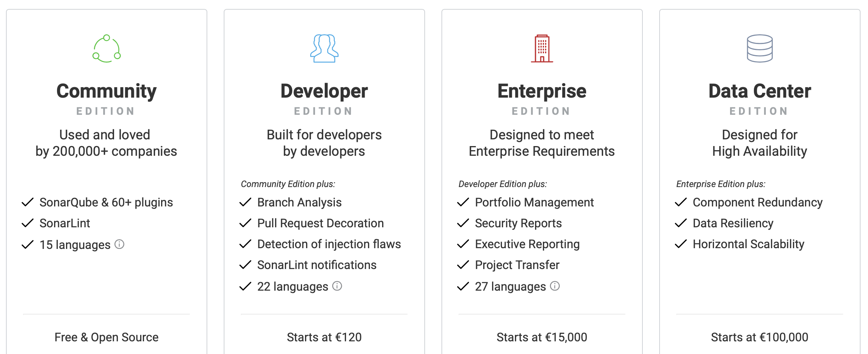The image size is (868, 354).
Task: Toggle the checkmark next to Branch Analysis
Action: pos(245,202)
